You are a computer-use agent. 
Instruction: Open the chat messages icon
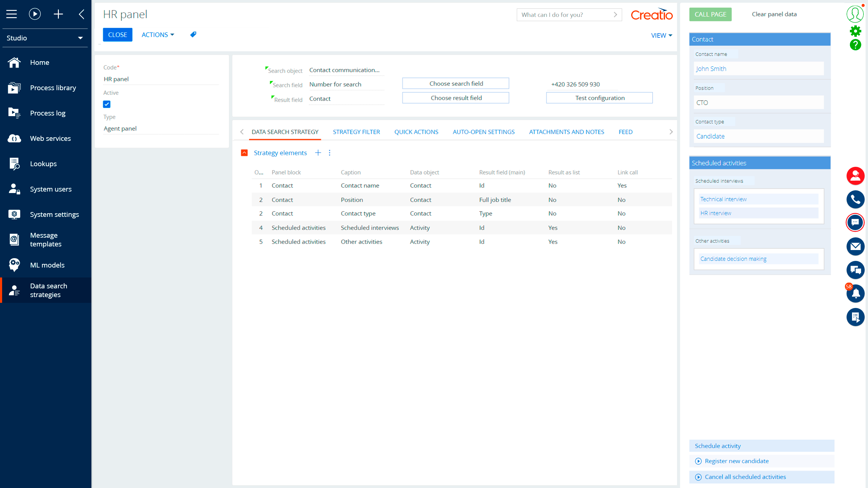(x=855, y=223)
